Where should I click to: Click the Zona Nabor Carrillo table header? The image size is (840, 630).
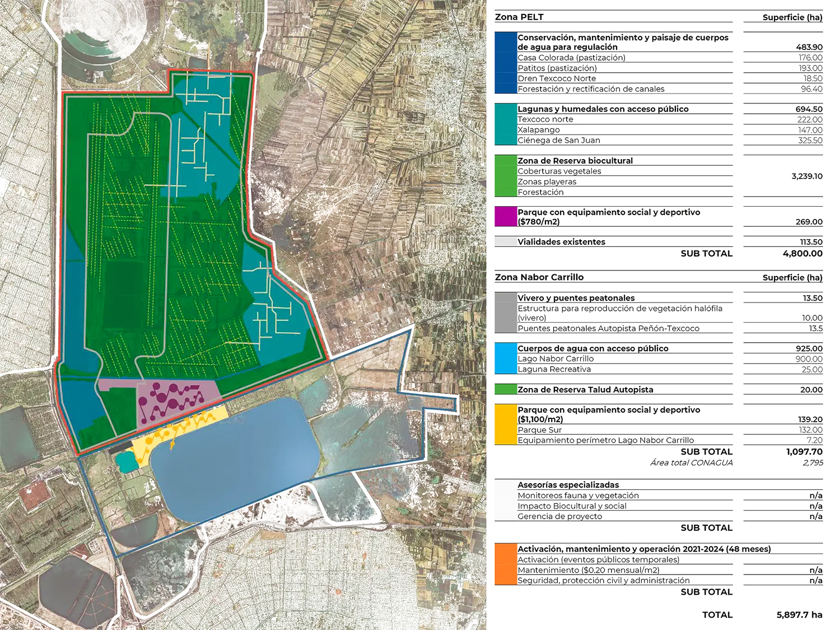coord(539,278)
